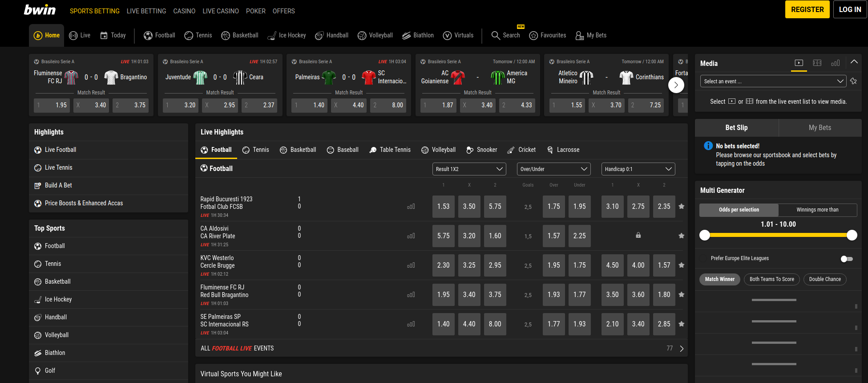Adjust the maximum odds slider handle
The width and height of the screenshot is (868, 383).
tap(852, 235)
